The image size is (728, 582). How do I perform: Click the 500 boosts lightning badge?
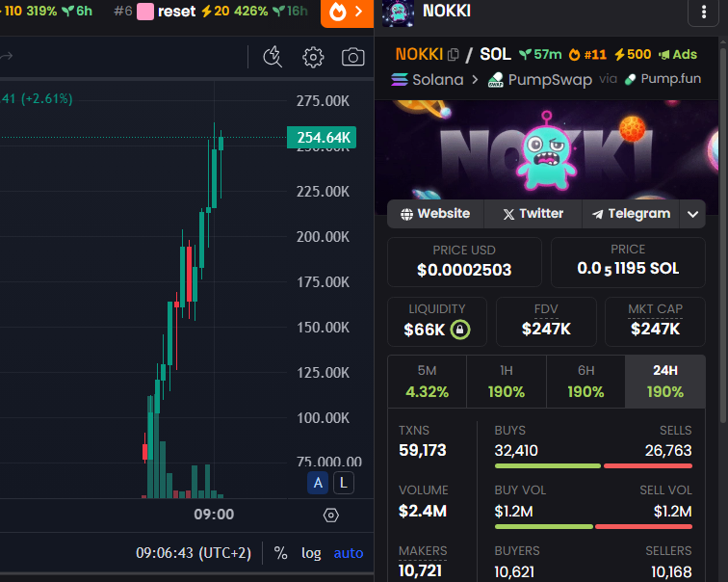[633, 55]
